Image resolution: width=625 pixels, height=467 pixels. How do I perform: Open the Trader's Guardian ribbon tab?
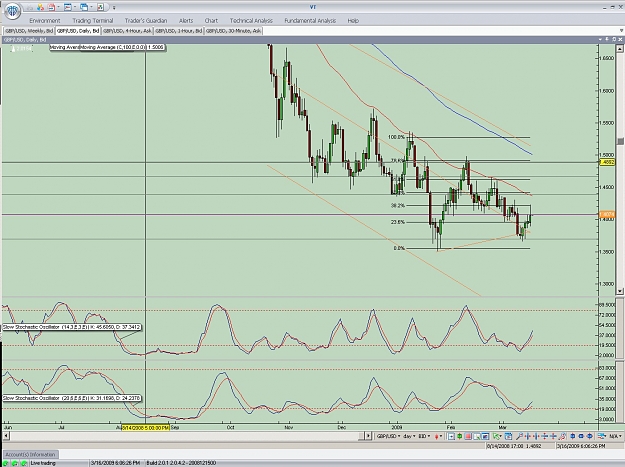(146, 20)
